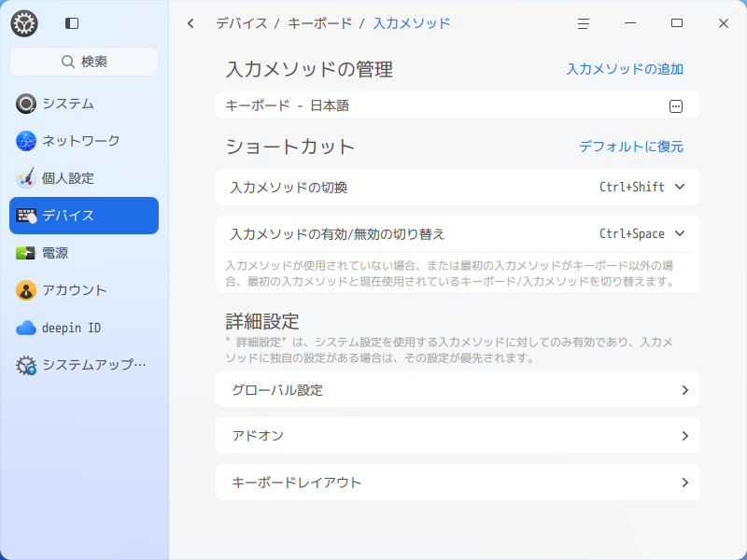747x560 pixels.
Task: Click the デバイス keyboard icon
Action: [x=26, y=216]
